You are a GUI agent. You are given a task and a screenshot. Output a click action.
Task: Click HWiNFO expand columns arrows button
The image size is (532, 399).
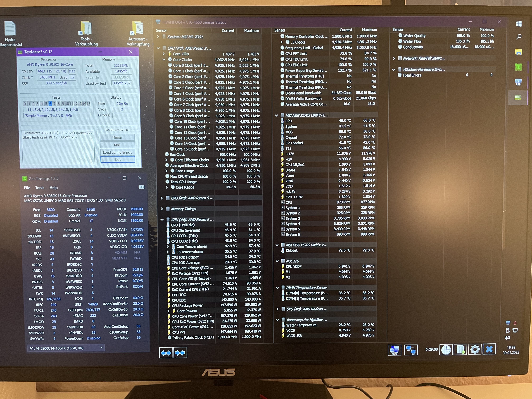point(166,353)
